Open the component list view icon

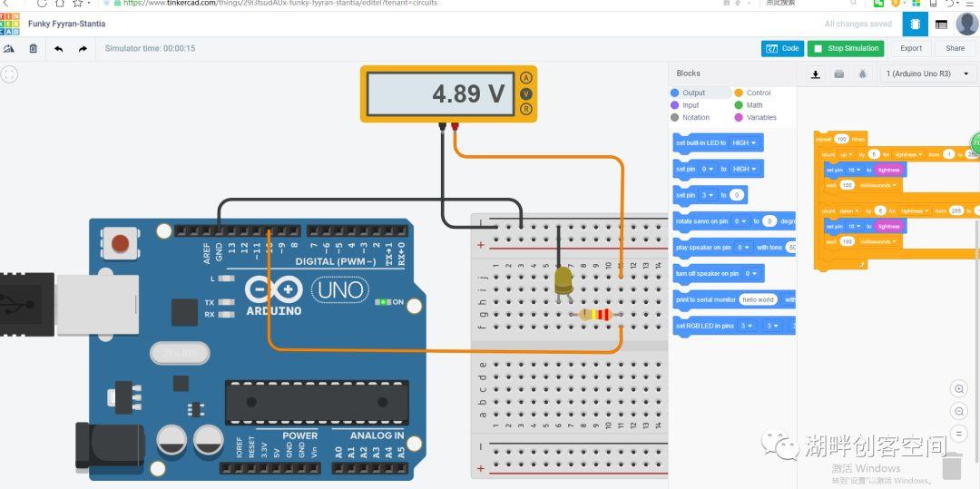941,24
